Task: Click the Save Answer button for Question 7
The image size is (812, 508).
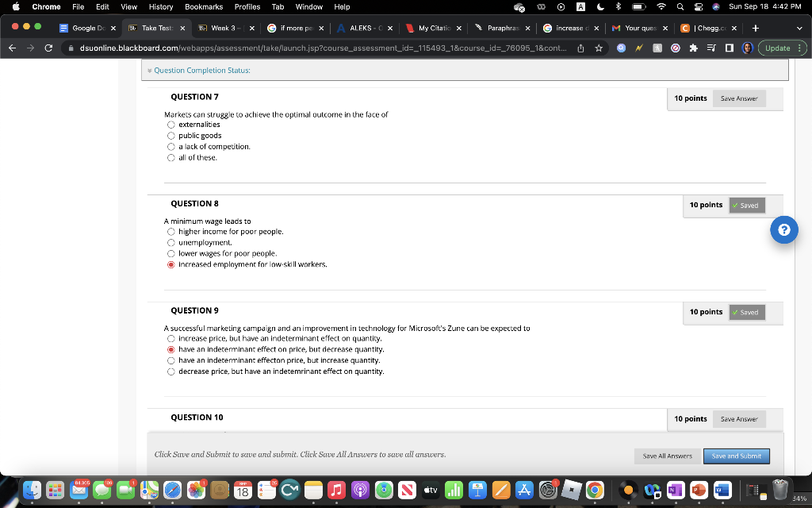Action: pyautogui.click(x=738, y=98)
